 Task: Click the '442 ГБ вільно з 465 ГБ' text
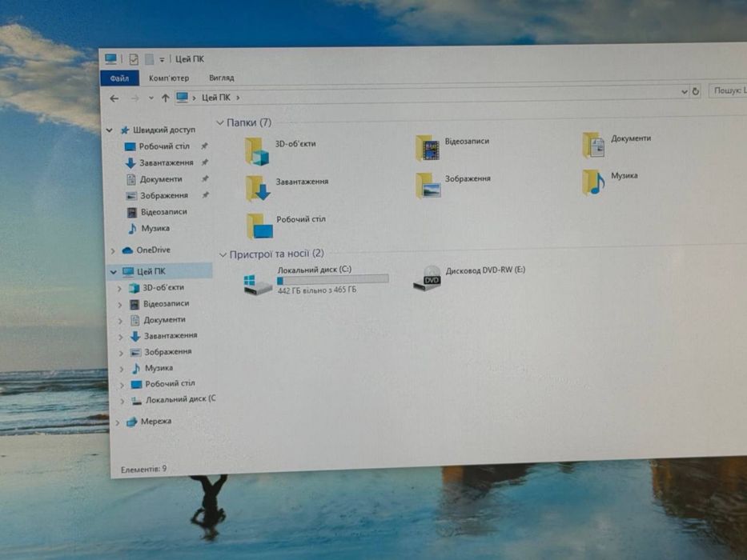[x=317, y=290]
